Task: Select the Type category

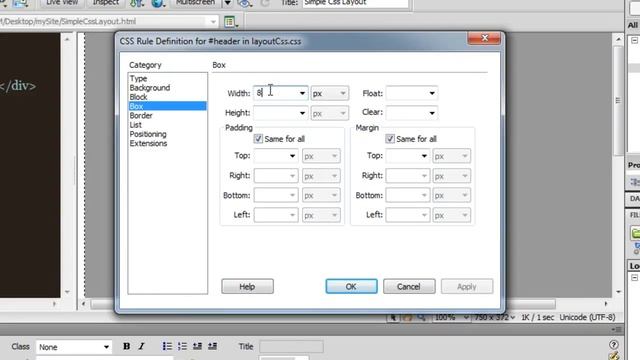Action: (x=138, y=78)
